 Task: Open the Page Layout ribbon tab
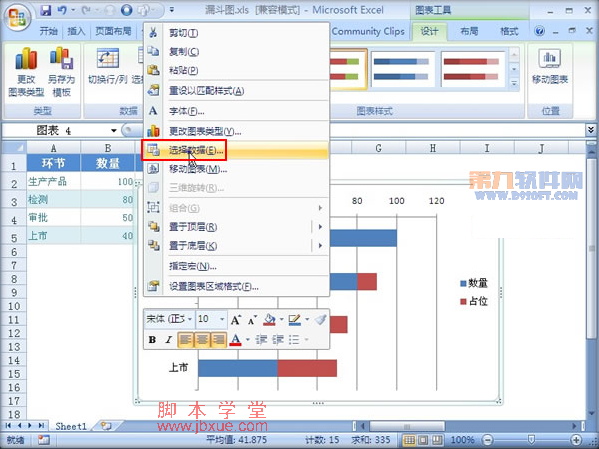tap(113, 31)
